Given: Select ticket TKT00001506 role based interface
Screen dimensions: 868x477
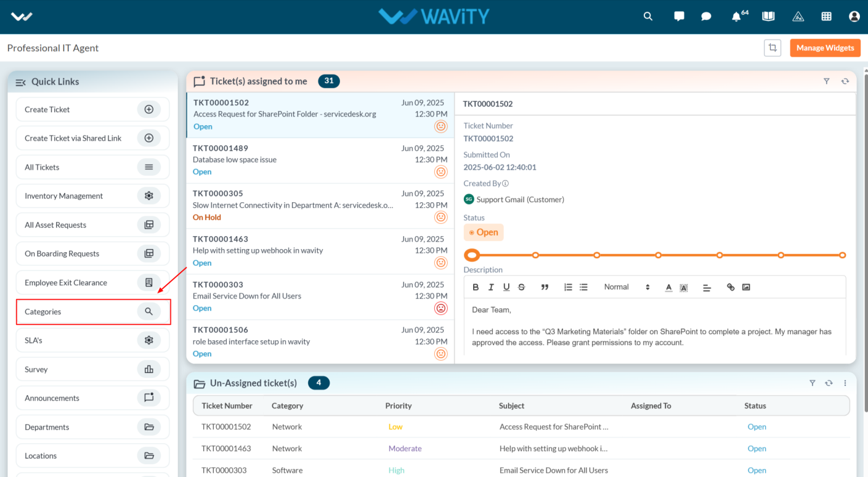Looking at the screenshot, I should tap(320, 341).
